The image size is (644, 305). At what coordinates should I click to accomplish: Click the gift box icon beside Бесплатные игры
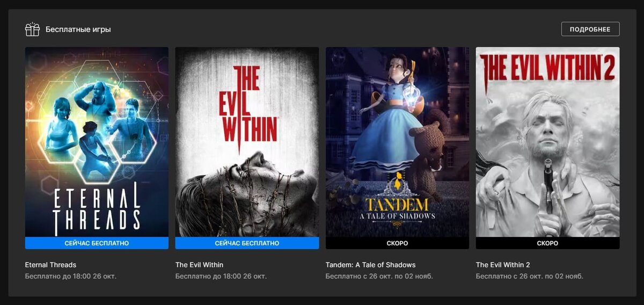(x=32, y=29)
